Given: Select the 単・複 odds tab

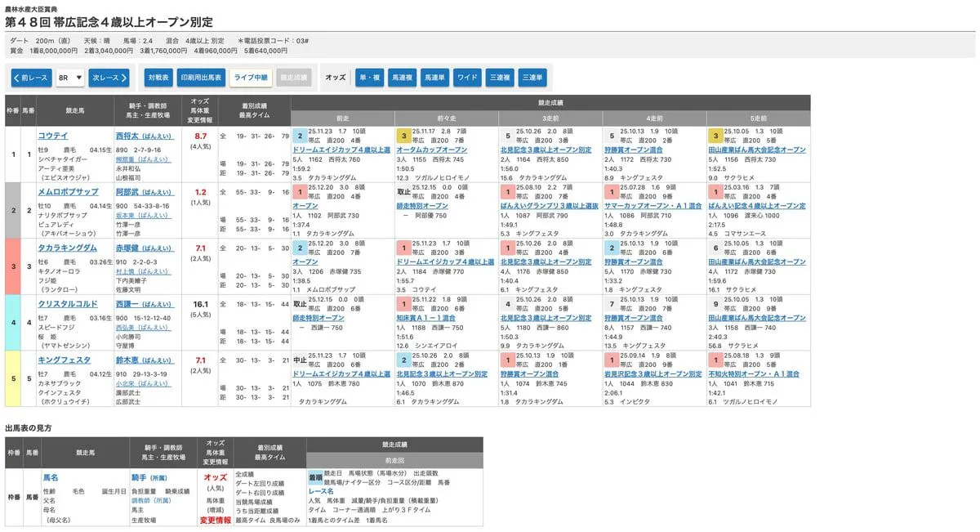Looking at the screenshot, I should click(x=369, y=78).
